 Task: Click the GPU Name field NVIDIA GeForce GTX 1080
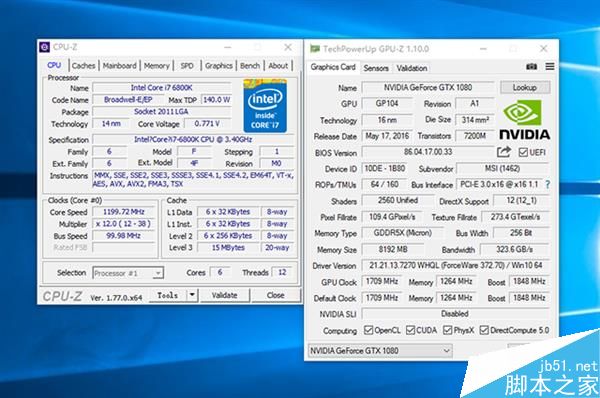click(x=428, y=87)
